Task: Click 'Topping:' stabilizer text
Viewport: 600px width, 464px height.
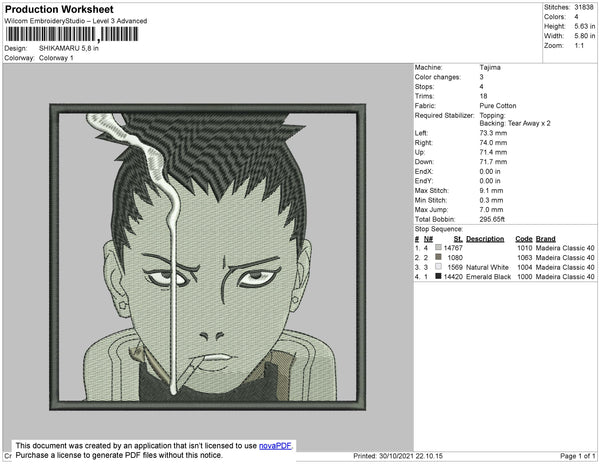Action: [x=492, y=115]
